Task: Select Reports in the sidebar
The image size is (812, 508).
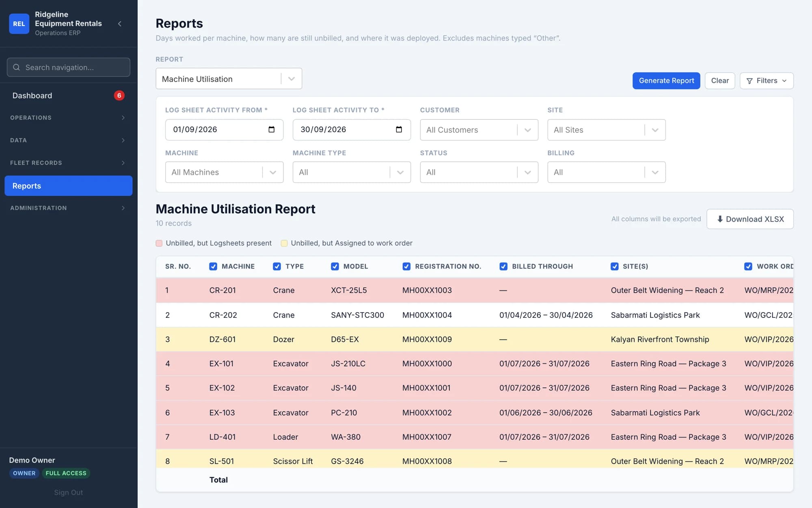Action: coord(68,186)
